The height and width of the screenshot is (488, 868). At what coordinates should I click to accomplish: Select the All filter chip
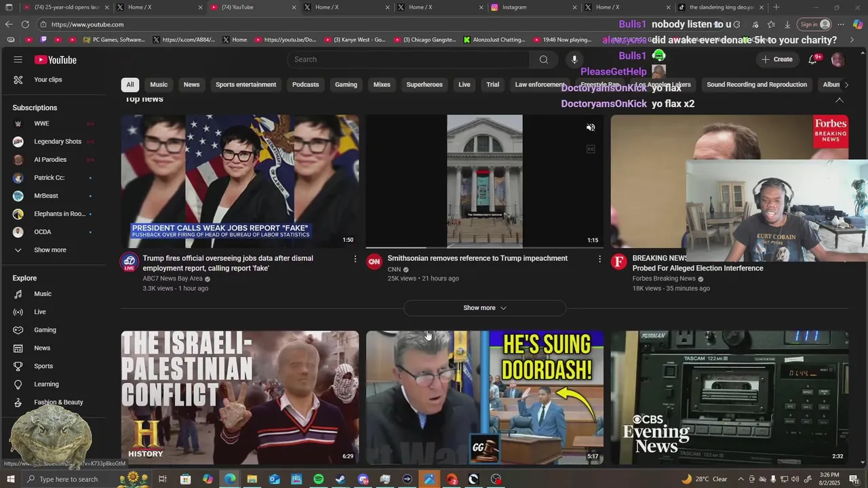click(130, 85)
